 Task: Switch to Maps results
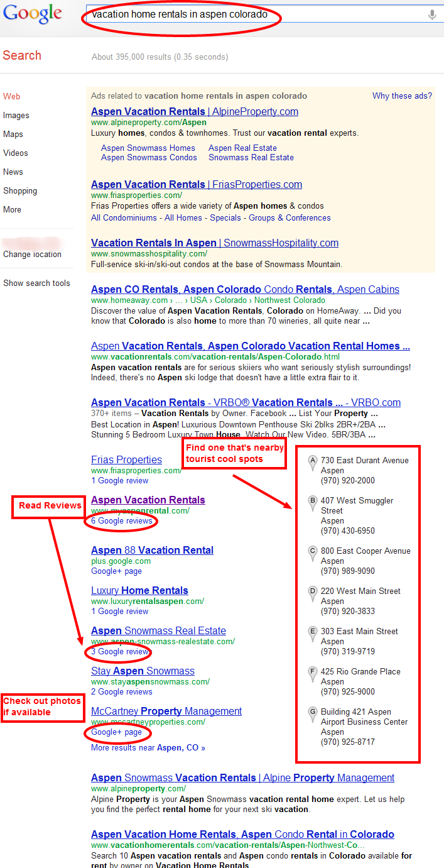pyautogui.click(x=13, y=134)
